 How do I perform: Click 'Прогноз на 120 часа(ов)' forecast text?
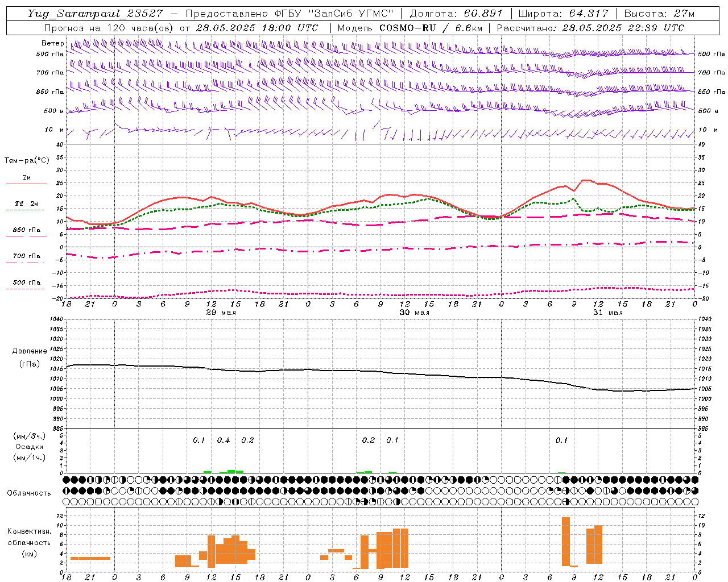(109, 28)
